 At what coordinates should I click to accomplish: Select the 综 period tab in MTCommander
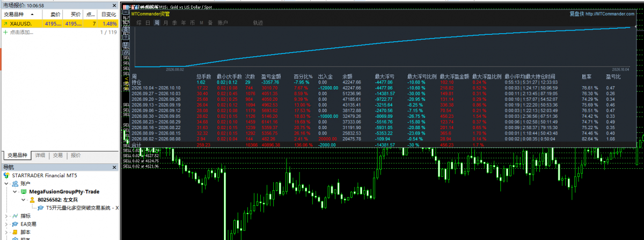(139, 22)
